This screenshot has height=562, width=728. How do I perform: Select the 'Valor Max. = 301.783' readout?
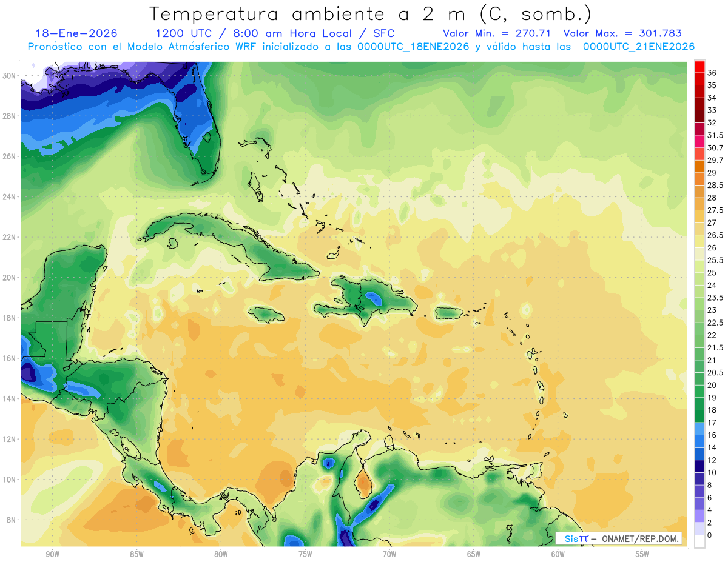coord(622,33)
